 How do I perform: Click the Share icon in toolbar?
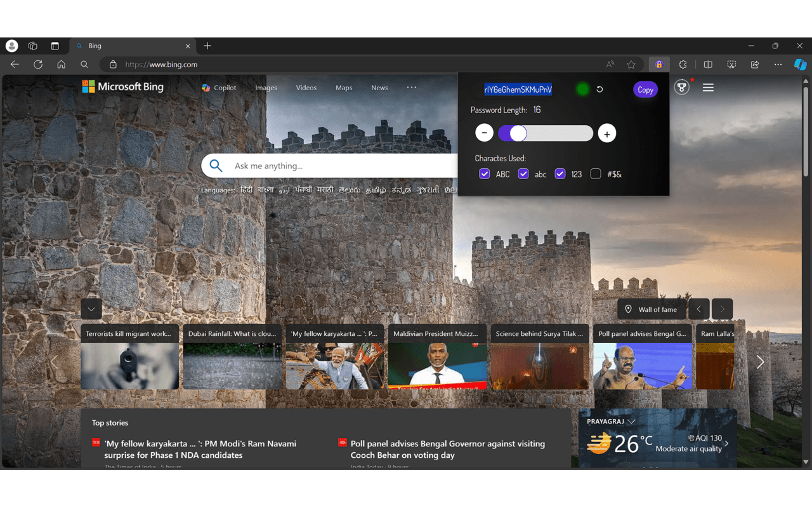click(x=755, y=64)
